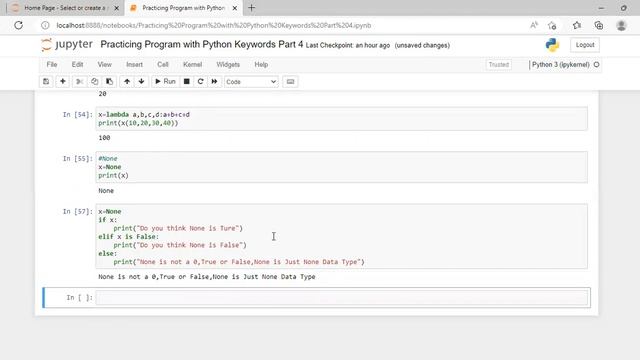This screenshot has width=640, height=360.
Task: Interrupt the kernel with the stop icon
Action: coord(187,82)
